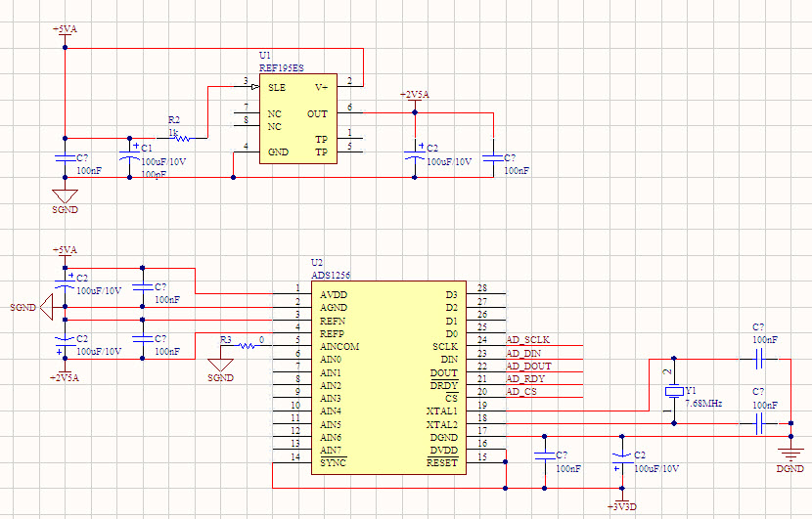This screenshot has height=519, width=812.
Task: Select the U2 ADS1256 chip body
Action: (x=389, y=377)
